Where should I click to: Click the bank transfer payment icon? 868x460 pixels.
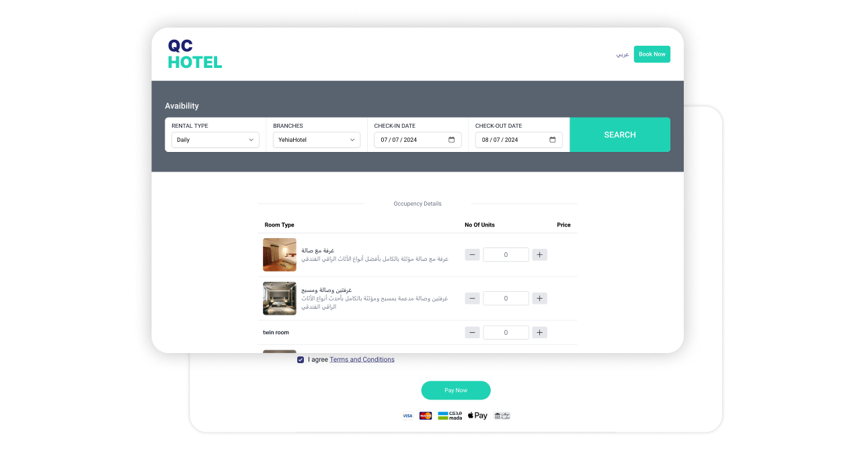tap(502, 416)
